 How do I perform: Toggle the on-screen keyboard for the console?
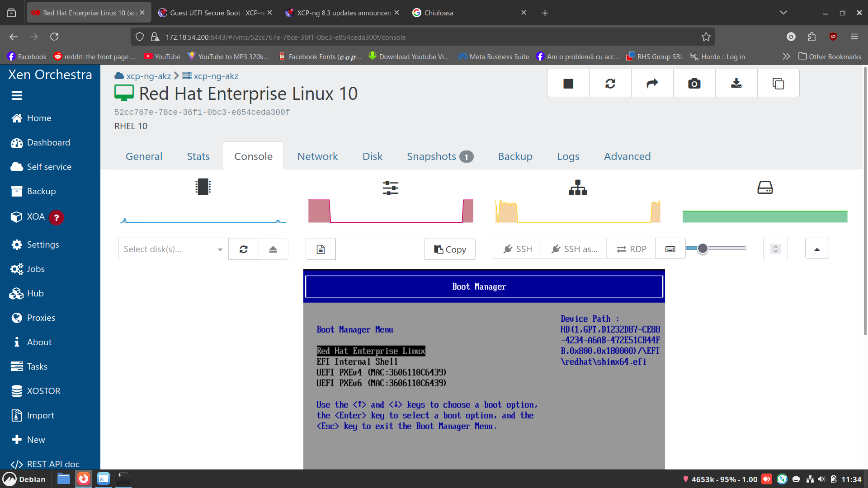pos(670,249)
